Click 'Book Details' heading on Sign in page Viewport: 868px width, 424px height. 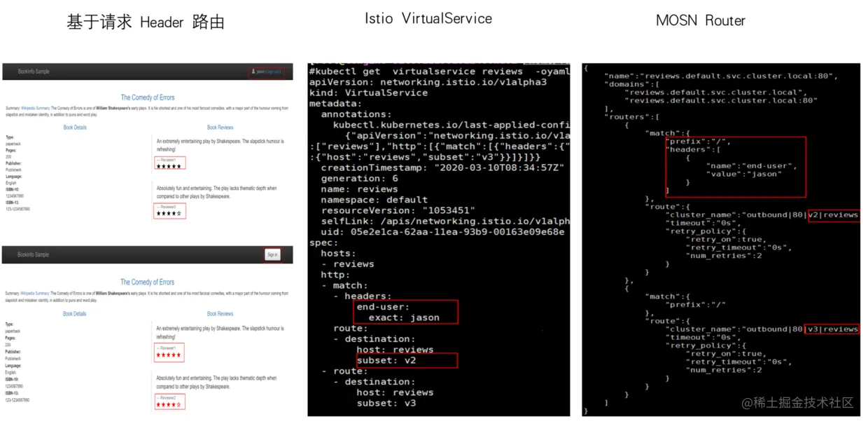75,314
